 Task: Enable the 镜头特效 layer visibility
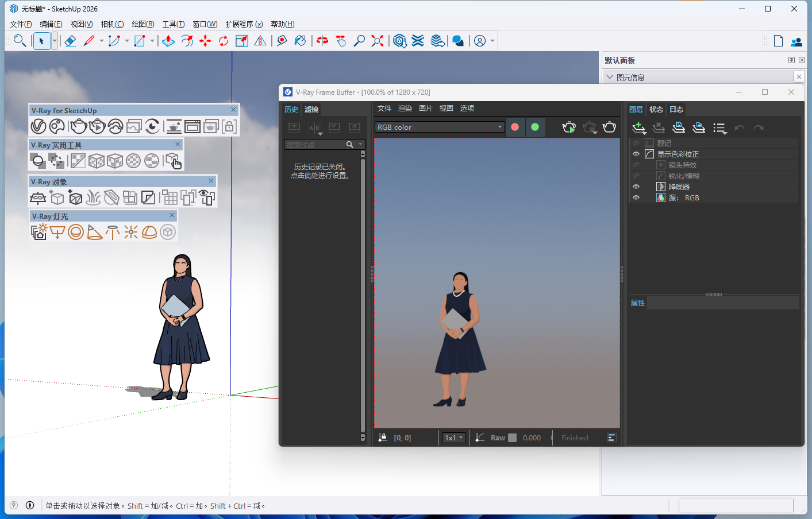636,165
